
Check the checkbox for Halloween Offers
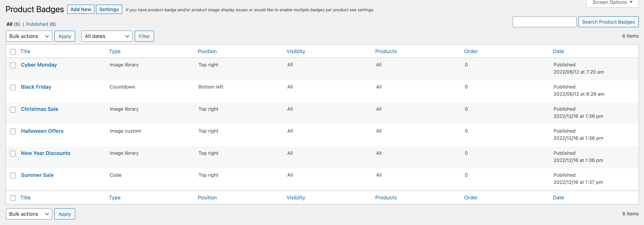click(x=13, y=131)
